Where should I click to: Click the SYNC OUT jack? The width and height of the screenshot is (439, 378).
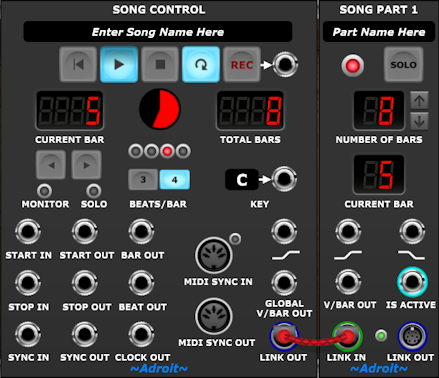click(85, 334)
